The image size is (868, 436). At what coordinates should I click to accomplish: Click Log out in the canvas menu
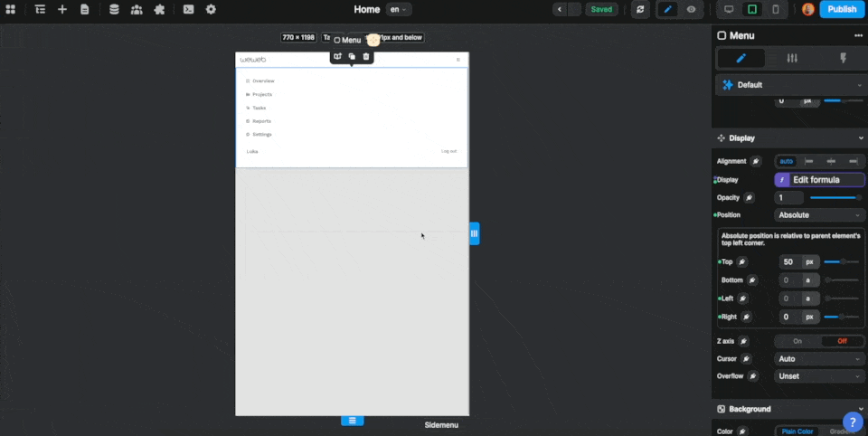pyautogui.click(x=449, y=151)
